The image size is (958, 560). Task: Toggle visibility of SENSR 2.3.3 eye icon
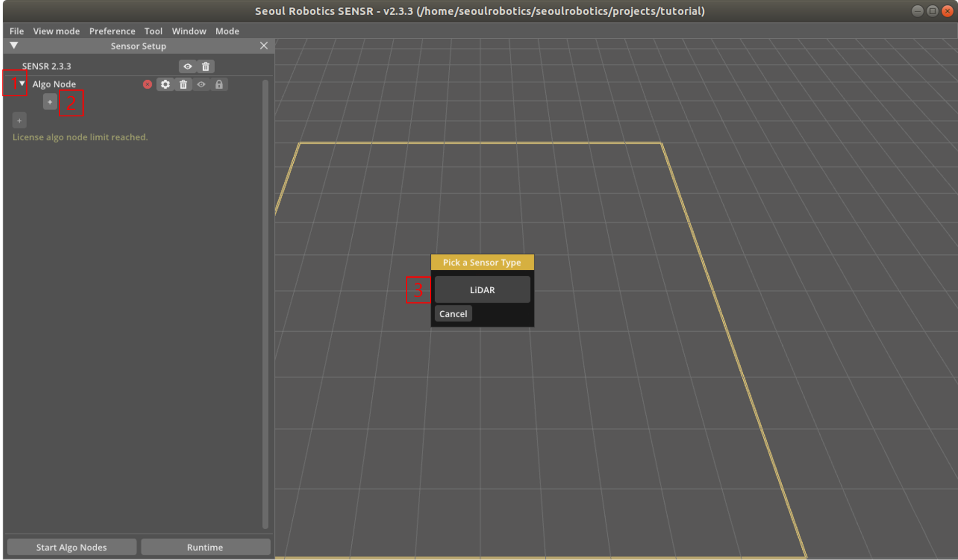pyautogui.click(x=187, y=66)
